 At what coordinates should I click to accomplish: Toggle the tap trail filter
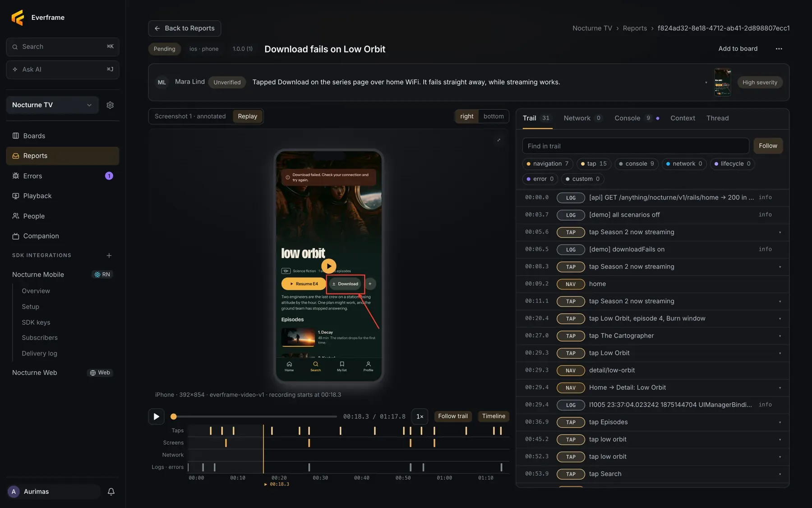[x=594, y=164]
